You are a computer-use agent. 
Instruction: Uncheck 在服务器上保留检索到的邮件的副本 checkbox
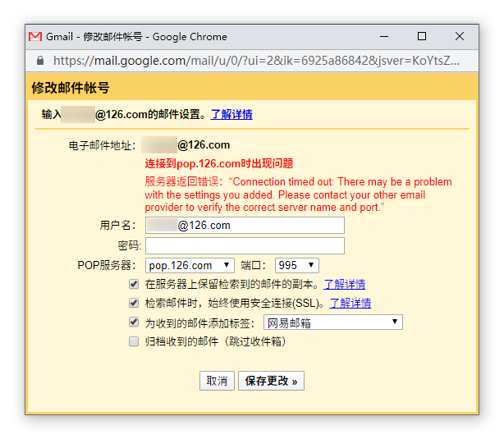[x=134, y=284]
